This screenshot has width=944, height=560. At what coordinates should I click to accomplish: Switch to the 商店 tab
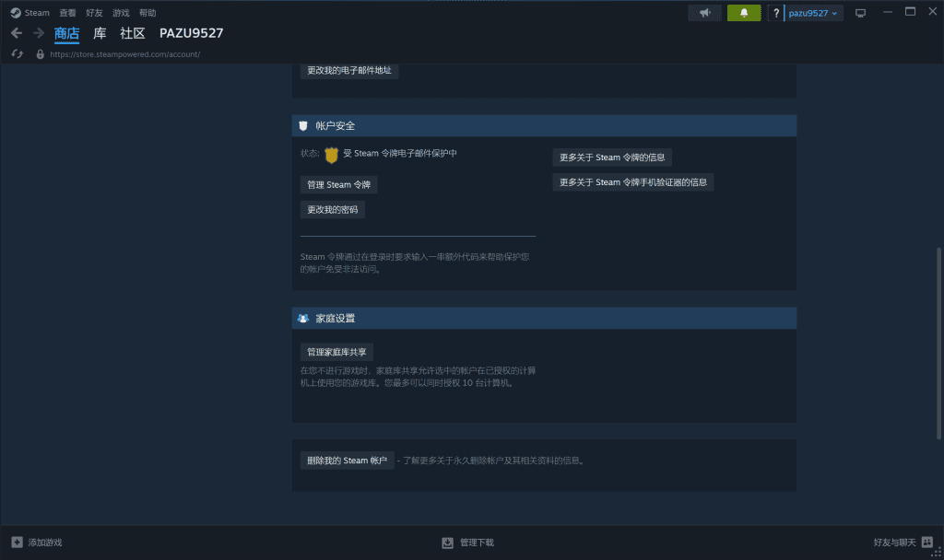66,33
